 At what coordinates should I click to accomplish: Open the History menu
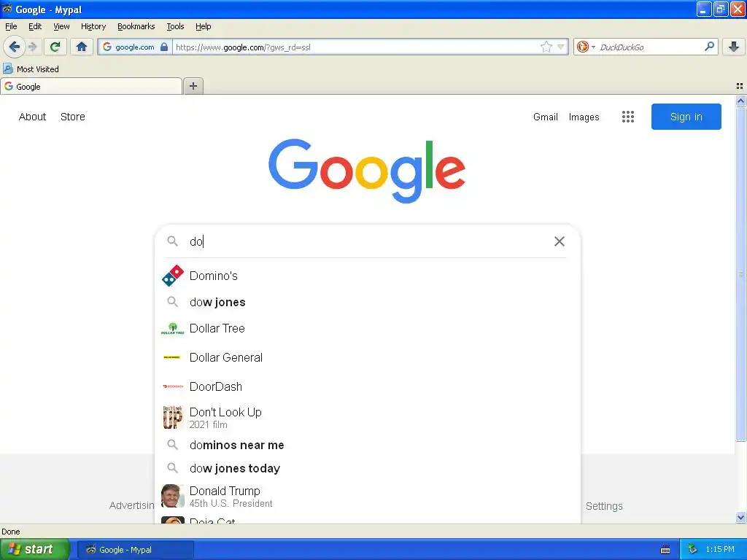[x=93, y=26]
